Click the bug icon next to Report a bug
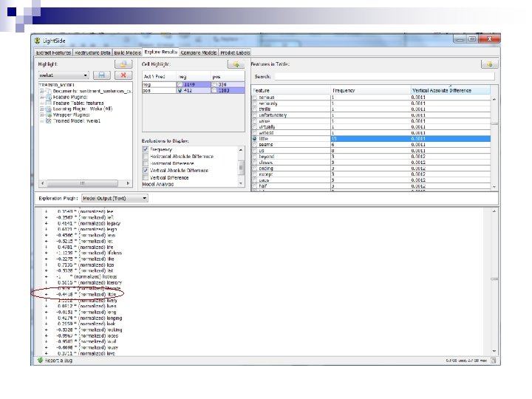Screen dimensions: 532x399 click(x=40, y=360)
